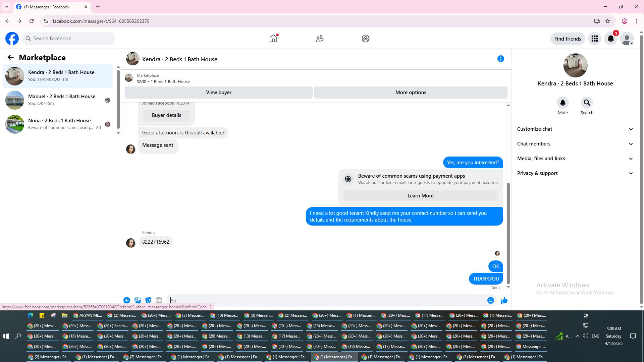644x362 pixels.
Task: Open the Groups icon in top navigation
Action: (366, 39)
